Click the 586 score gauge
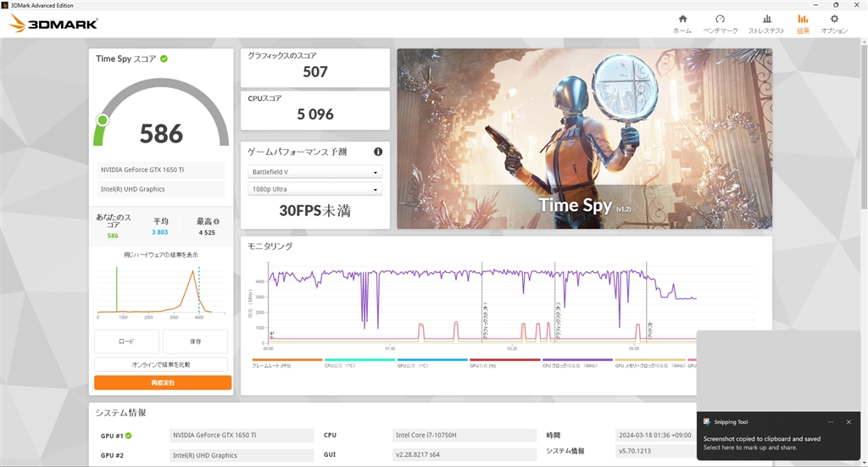The image size is (868, 467). click(x=161, y=114)
